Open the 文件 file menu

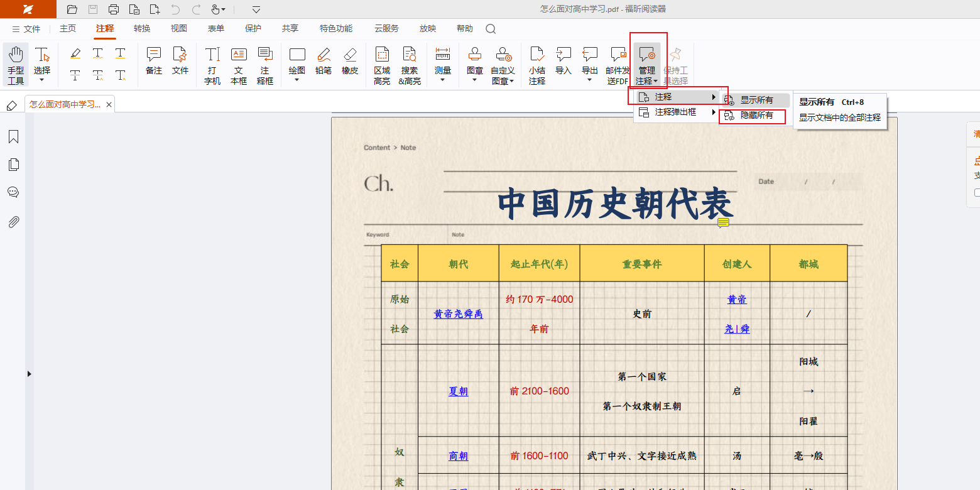26,29
